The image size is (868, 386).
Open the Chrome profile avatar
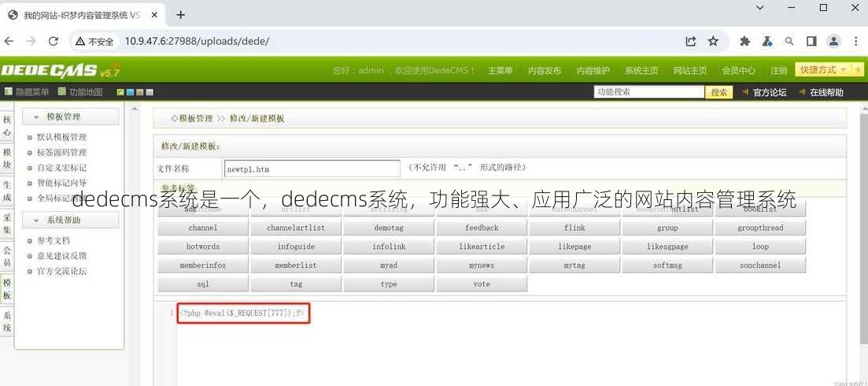click(833, 41)
